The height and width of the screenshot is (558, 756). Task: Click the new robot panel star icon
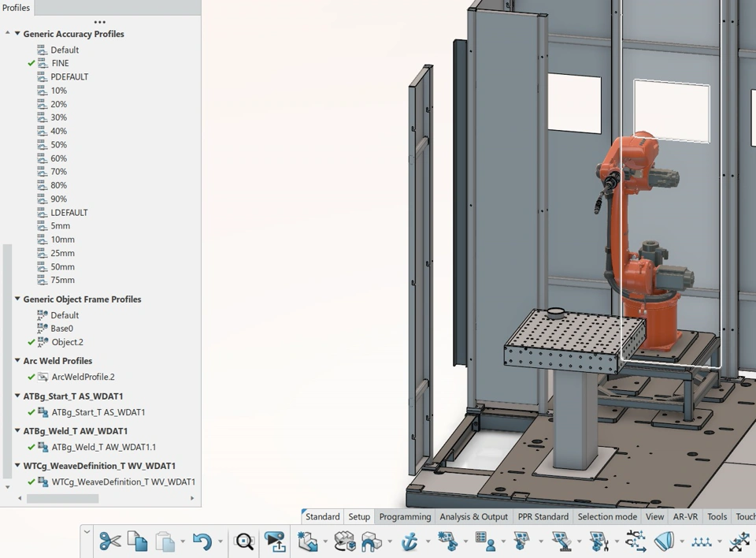(448, 541)
